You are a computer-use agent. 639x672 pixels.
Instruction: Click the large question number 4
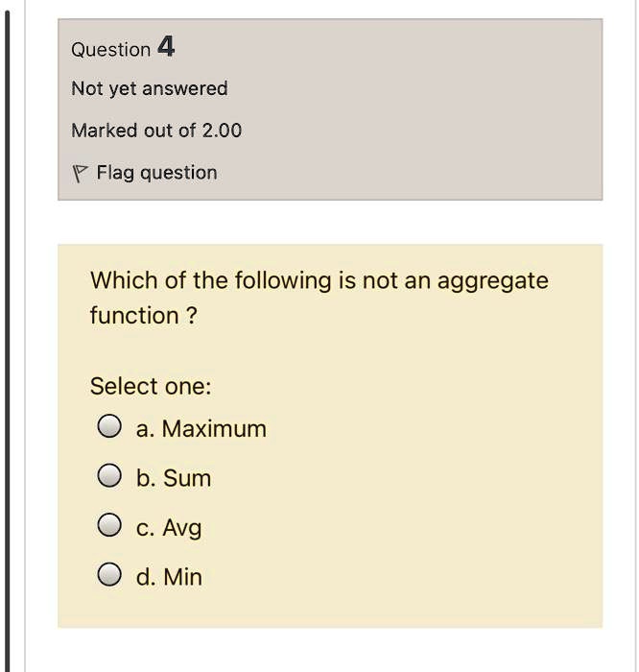pyautogui.click(x=166, y=46)
